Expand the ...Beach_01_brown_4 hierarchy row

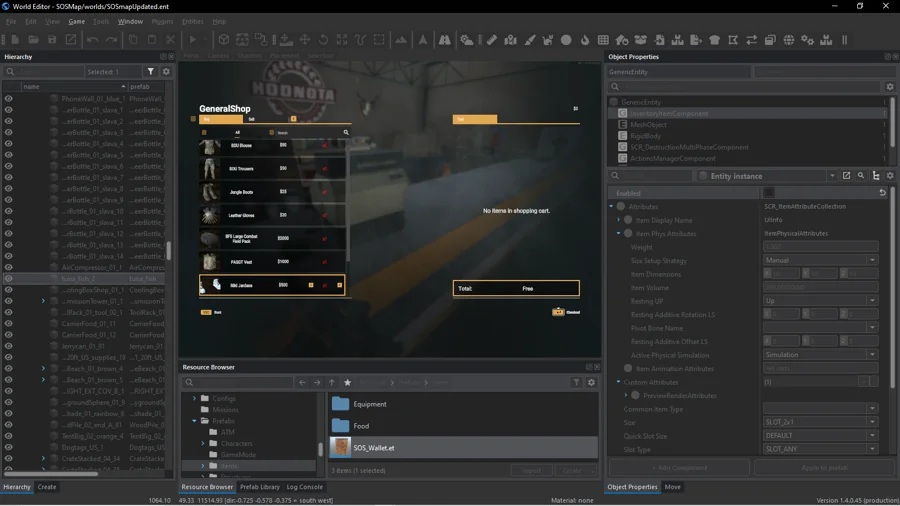(43, 368)
